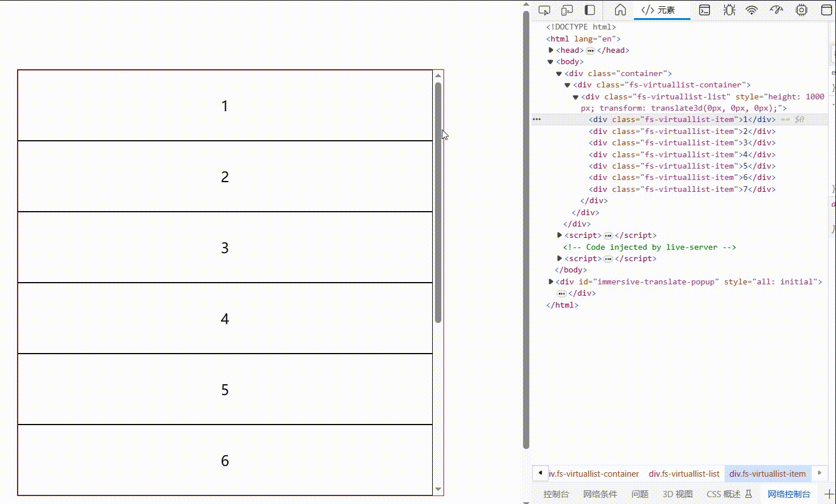Screen dimensions: 836x504
Task: Expand the first script element
Action: 559,235
